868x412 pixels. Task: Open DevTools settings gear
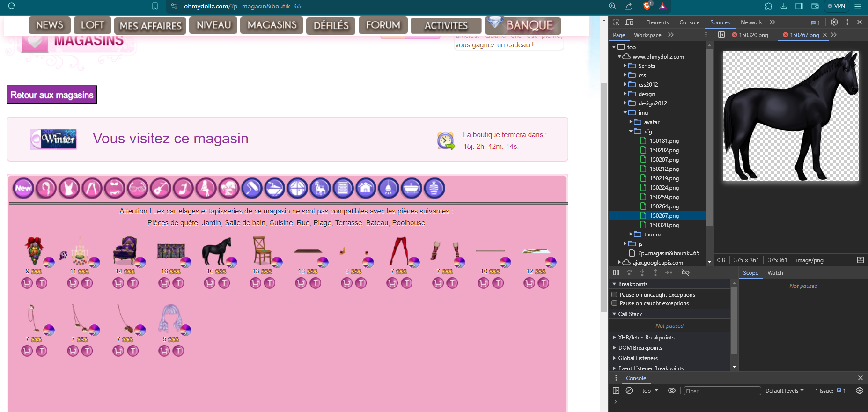coord(834,22)
